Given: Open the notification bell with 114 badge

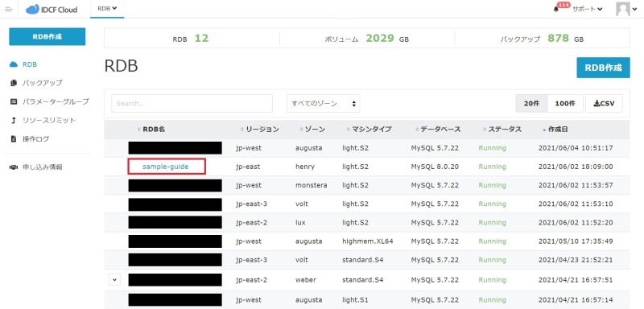Looking at the screenshot, I should click(556, 10).
